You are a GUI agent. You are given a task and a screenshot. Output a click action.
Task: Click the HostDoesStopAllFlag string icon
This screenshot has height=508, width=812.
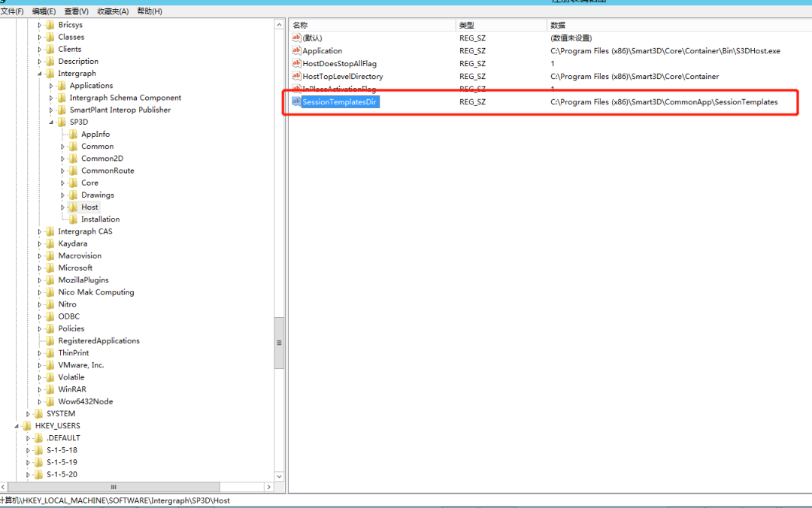point(296,63)
